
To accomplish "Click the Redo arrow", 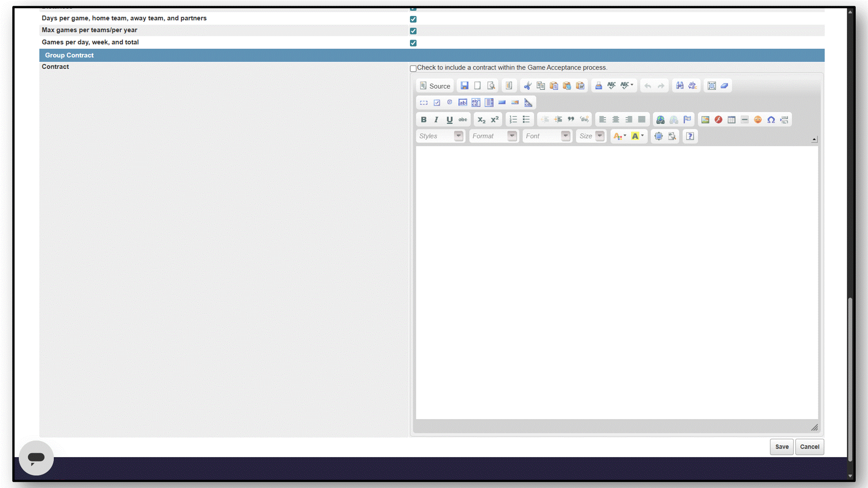I will [x=661, y=86].
